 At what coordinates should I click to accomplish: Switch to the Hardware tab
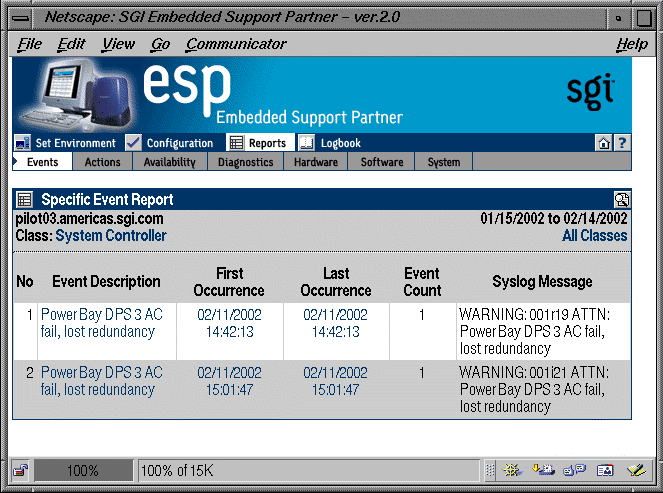[x=316, y=162]
